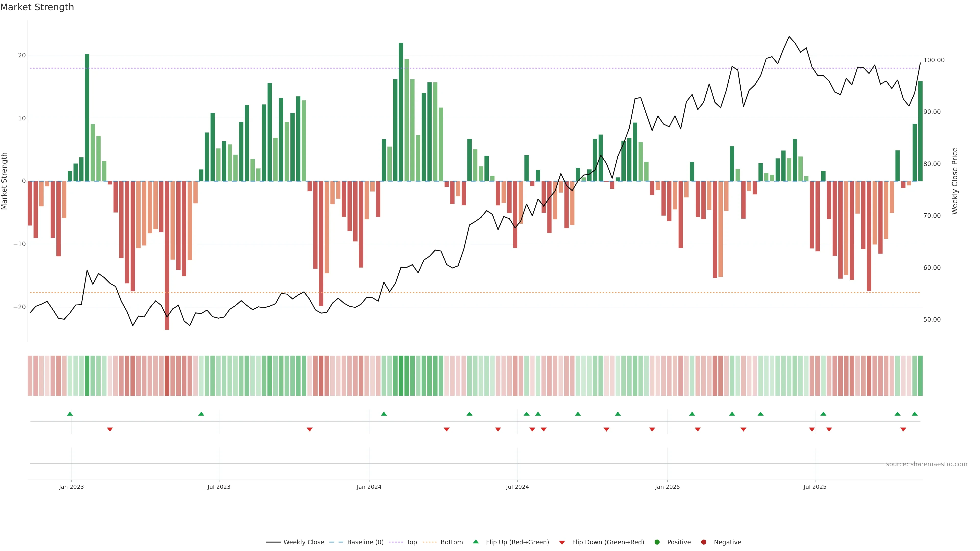
Task: Click the last green flip-up triangle at far right
Action: [915, 414]
